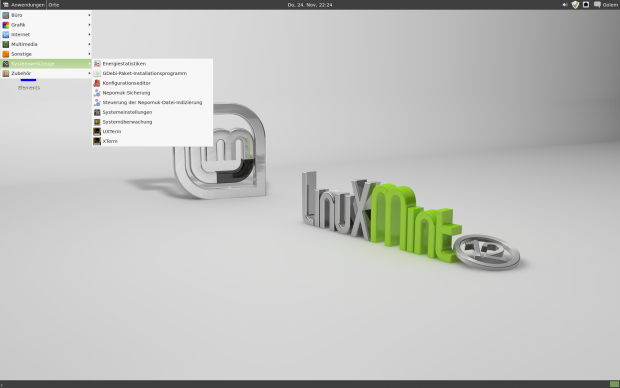
Task: Click the Nepomuk-Sicherung icon
Action: (97, 93)
